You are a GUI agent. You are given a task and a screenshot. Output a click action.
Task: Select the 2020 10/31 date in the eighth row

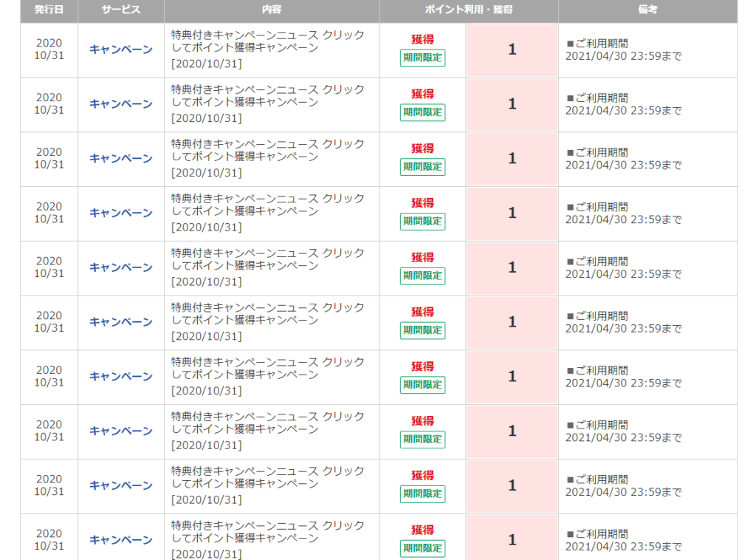click(49, 431)
